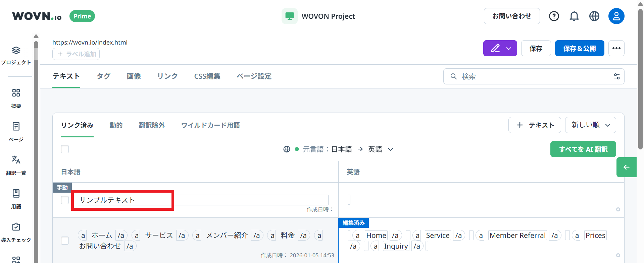Toggle the select-all checkbox
Image resolution: width=644 pixels, height=263 pixels.
[x=65, y=149]
